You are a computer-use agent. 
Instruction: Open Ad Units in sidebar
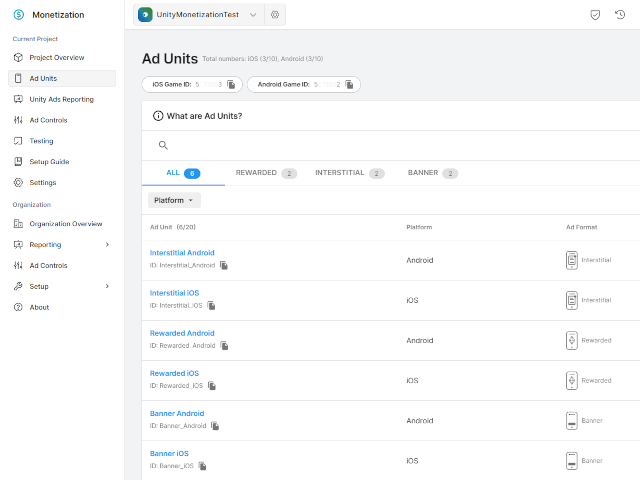tap(62, 78)
